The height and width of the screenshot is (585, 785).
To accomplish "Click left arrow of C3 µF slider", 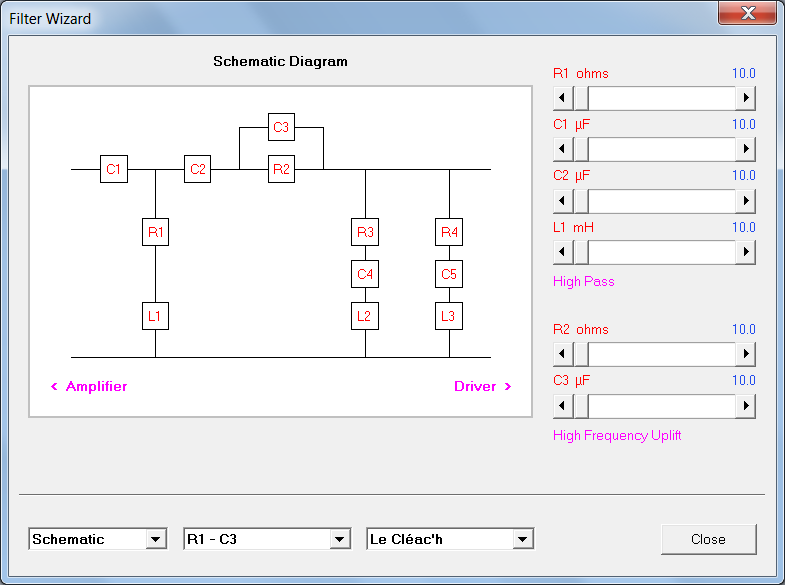I will coord(563,406).
